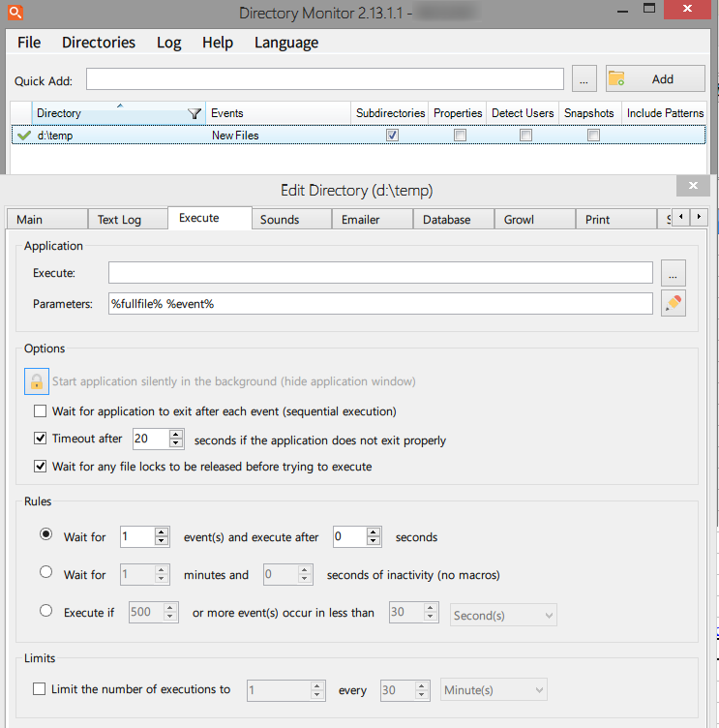Switch to the Text Log tab
Viewport: 719px width, 728px height.
pos(128,219)
